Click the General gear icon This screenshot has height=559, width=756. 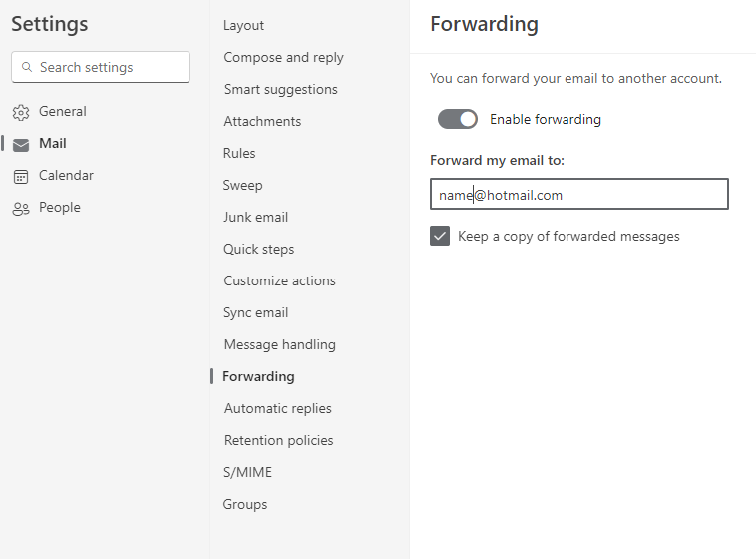point(21,112)
